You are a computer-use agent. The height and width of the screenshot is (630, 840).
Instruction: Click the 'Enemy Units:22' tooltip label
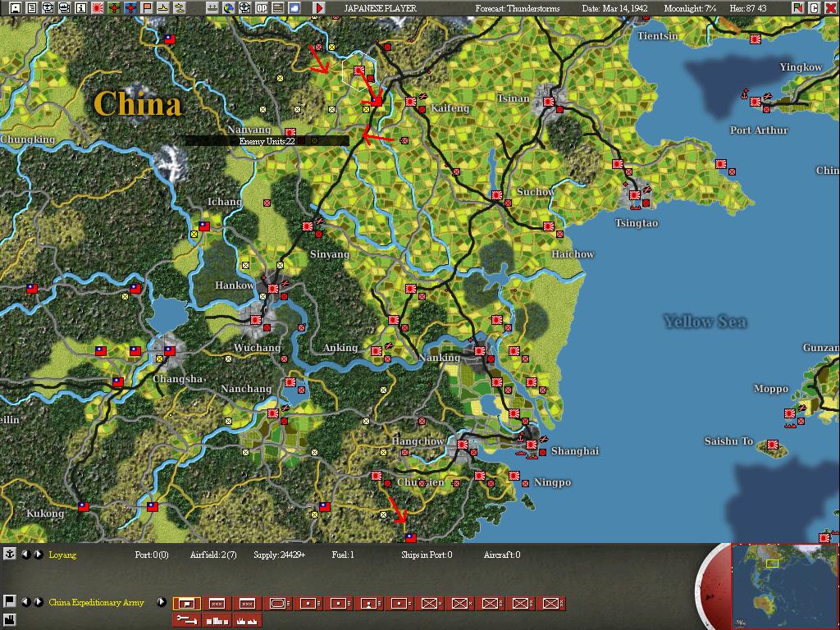[267, 141]
